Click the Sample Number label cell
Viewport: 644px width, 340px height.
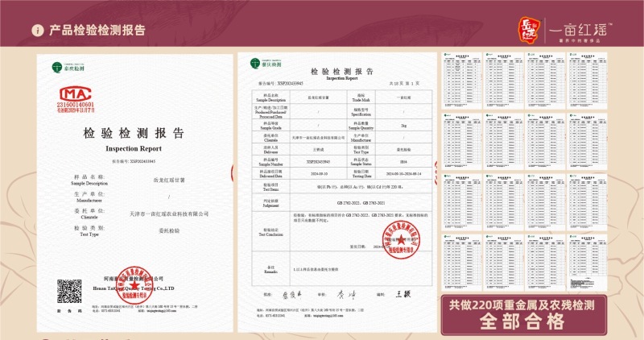pyautogui.click(x=270, y=161)
